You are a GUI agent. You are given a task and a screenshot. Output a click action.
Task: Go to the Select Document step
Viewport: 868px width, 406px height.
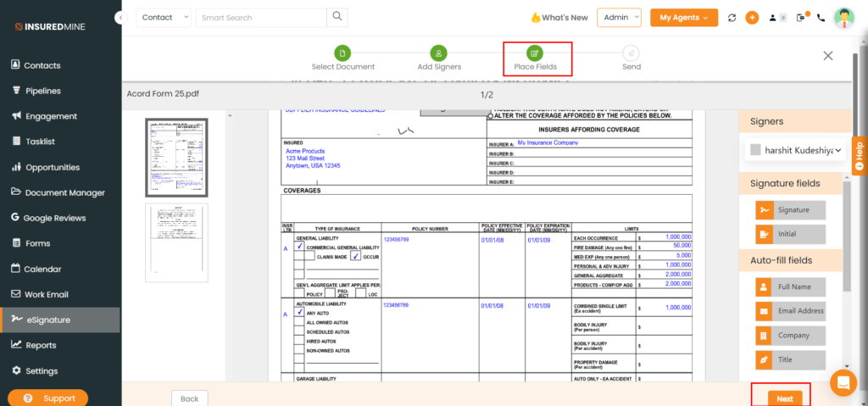coord(342,58)
